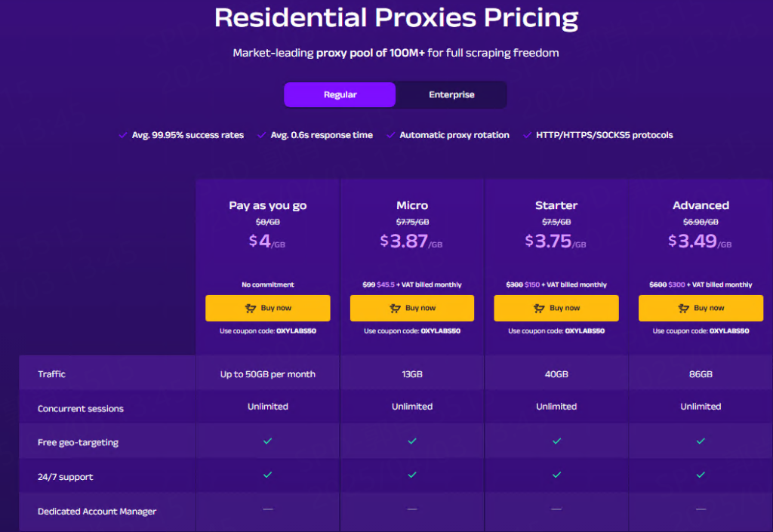Click checkmark beside 0.6s response time
Image resolution: width=773 pixels, height=532 pixels.
pyautogui.click(x=262, y=135)
